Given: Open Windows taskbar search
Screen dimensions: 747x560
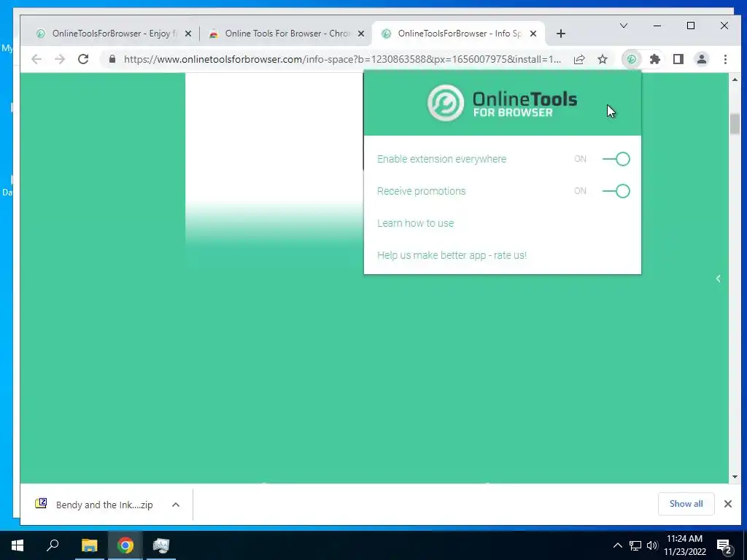Looking at the screenshot, I should pos(53,545).
